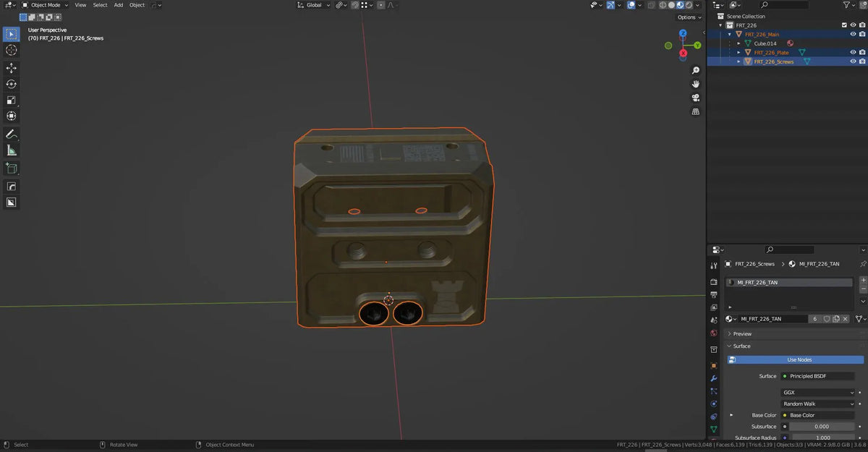Viewport: 868px width, 452px height.
Task: Open the viewport shading options dropdown
Action: (698, 5)
